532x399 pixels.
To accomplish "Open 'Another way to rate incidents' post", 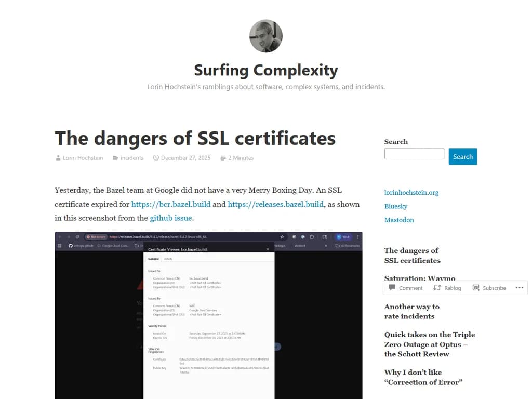I will tap(411, 311).
